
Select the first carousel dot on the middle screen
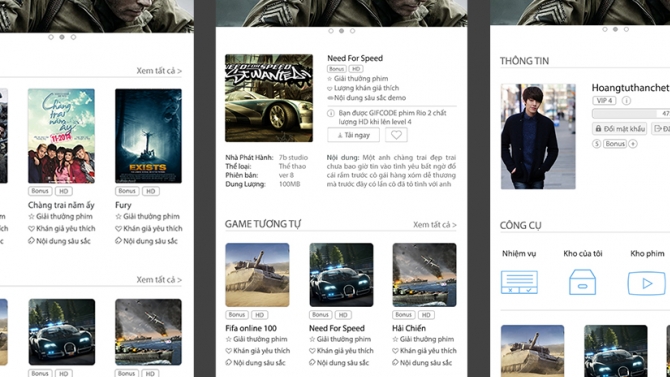(x=331, y=31)
